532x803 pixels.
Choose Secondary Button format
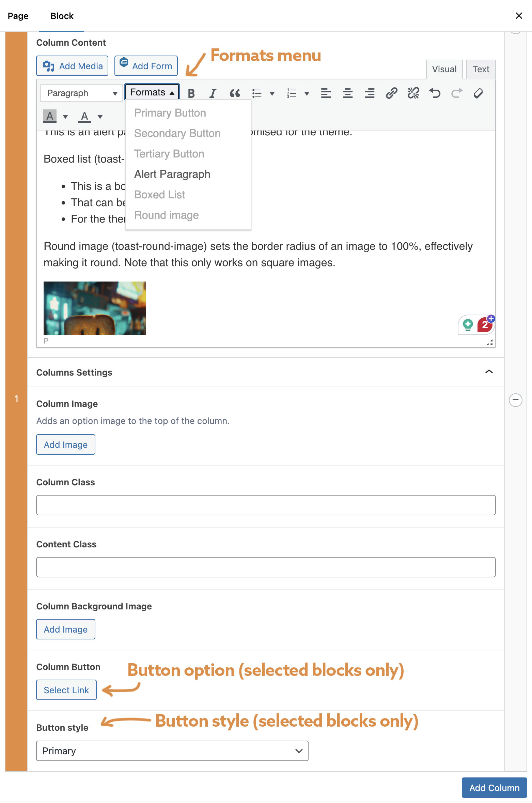[188, 133]
